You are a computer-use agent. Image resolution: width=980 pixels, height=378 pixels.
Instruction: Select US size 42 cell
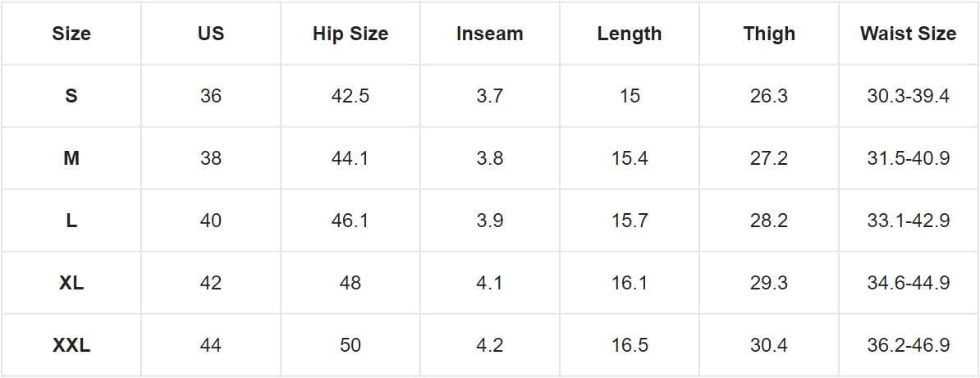click(211, 282)
